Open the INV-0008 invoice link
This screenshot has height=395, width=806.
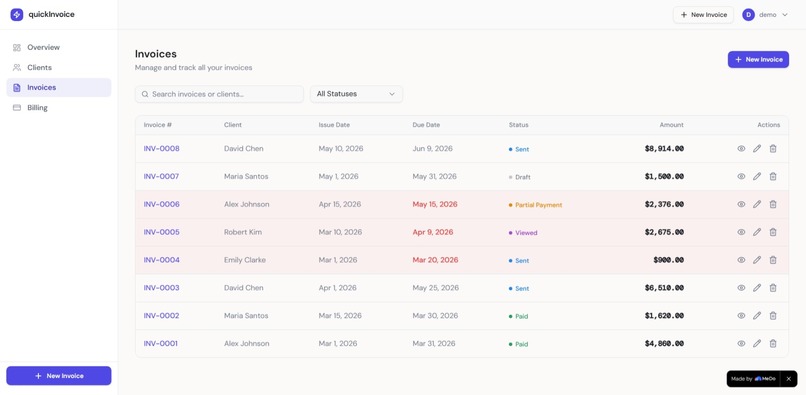[x=161, y=149]
